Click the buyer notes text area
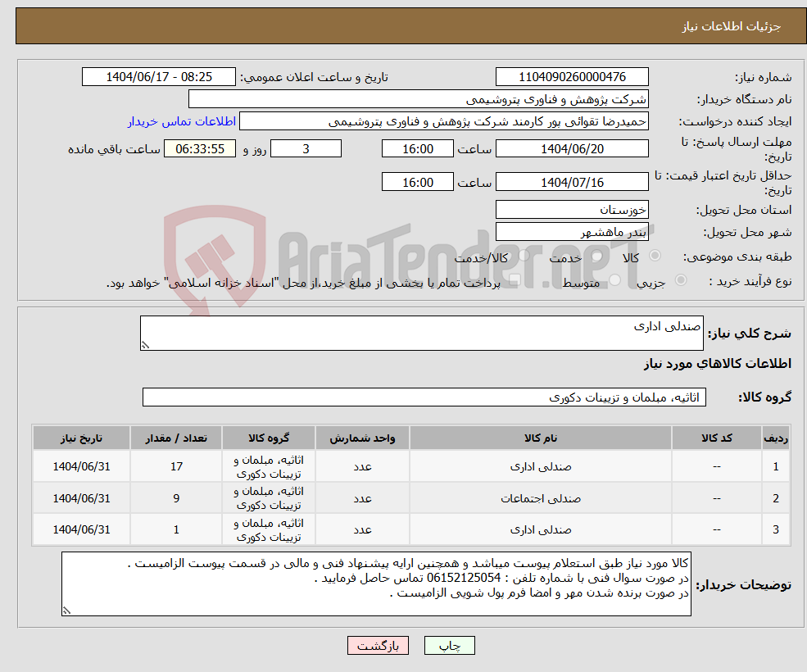Screen dimensions: 807x672 tap(376, 584)
